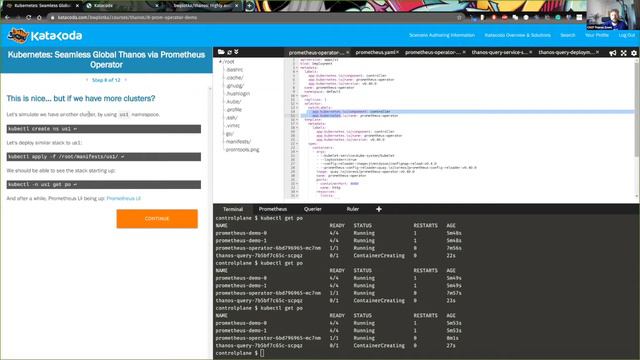Open Scenario Authoring Information link
The width and height of the screenshot is (640, 360).
pyautogui.click(x=442, y=36)
